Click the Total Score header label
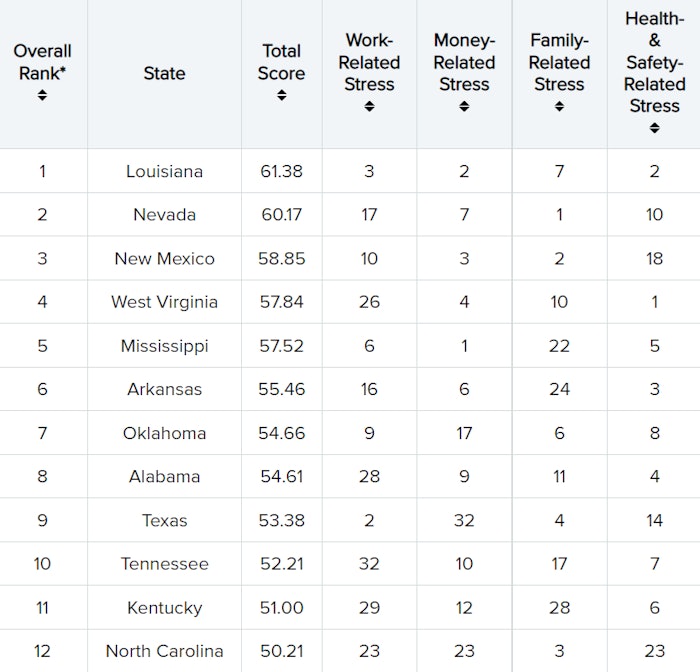 point(282,61)
